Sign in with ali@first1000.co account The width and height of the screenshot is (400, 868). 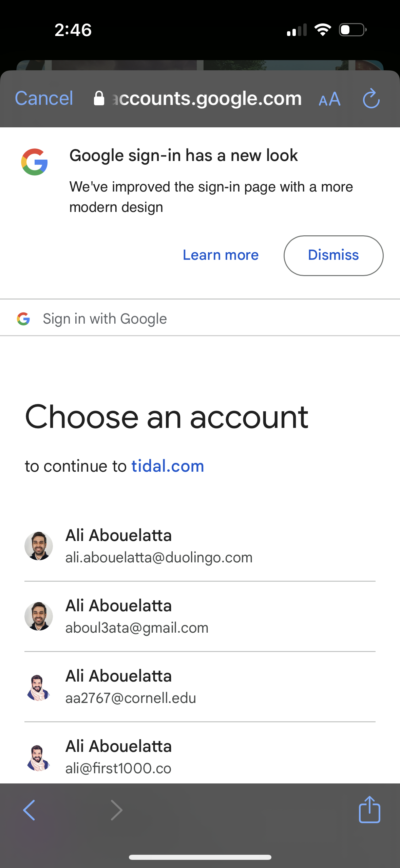(118, 757)
